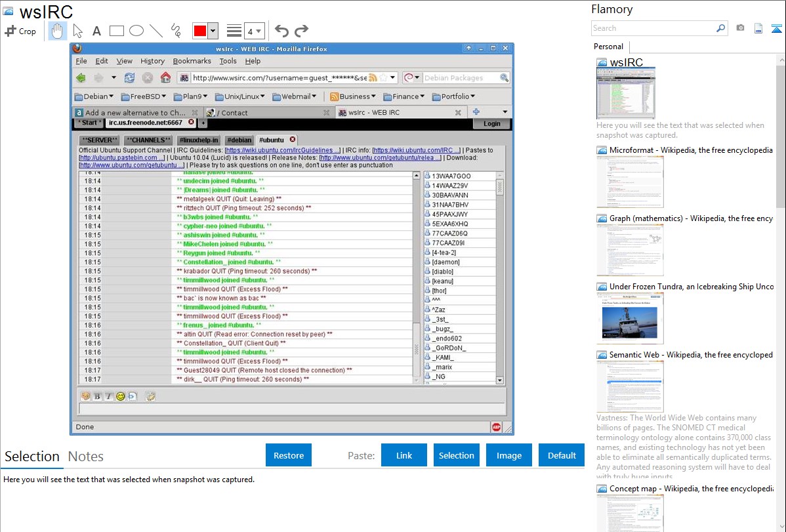Click the RSS feed icon in address bar
The height and width of the screenshot is (532, 786).
373,77
